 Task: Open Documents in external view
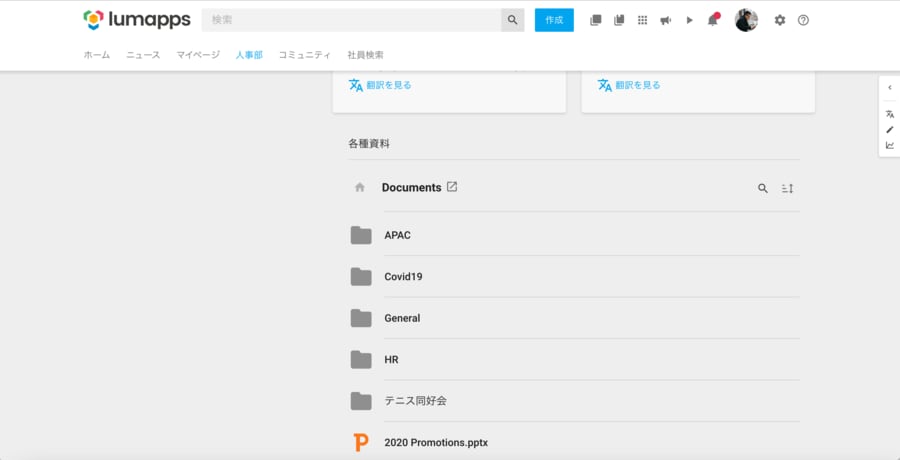point(452,187)
